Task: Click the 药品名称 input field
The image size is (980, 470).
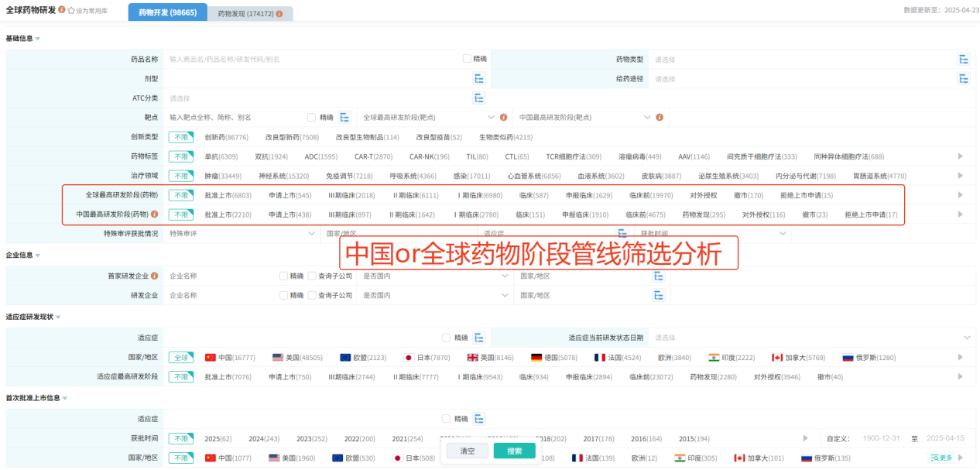Action: [x=310, y=59]
